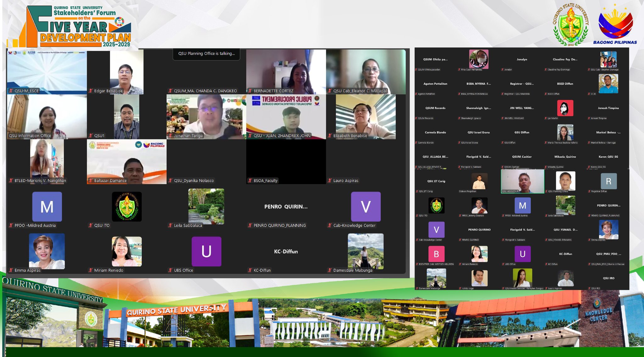Click the muted mic icon beside Jonathan Tariga
Screen dimensions: 644x357
[170, 136]
